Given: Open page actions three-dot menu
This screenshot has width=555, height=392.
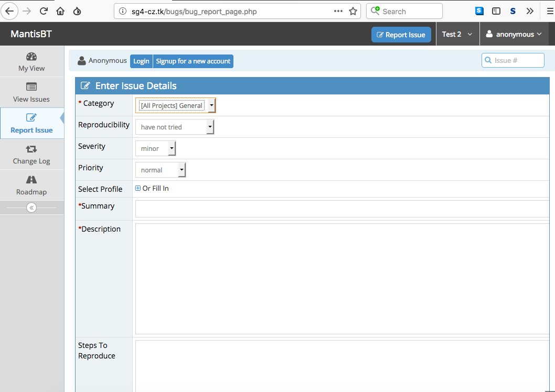Looking at the screenshot, I should [x=338, y=11].
